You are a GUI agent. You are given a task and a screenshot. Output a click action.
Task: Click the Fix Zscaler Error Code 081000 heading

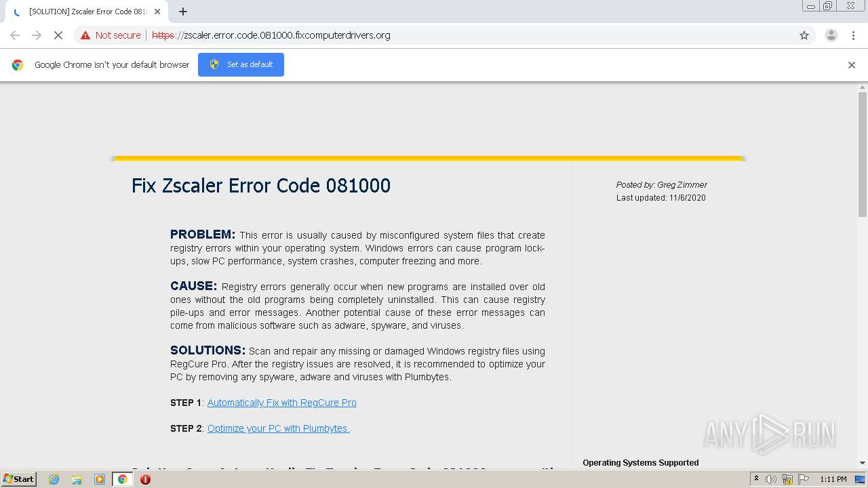point(261,186)
